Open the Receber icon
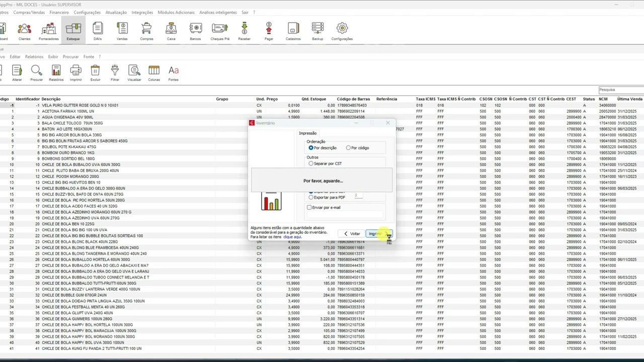 tap(244, 31)
